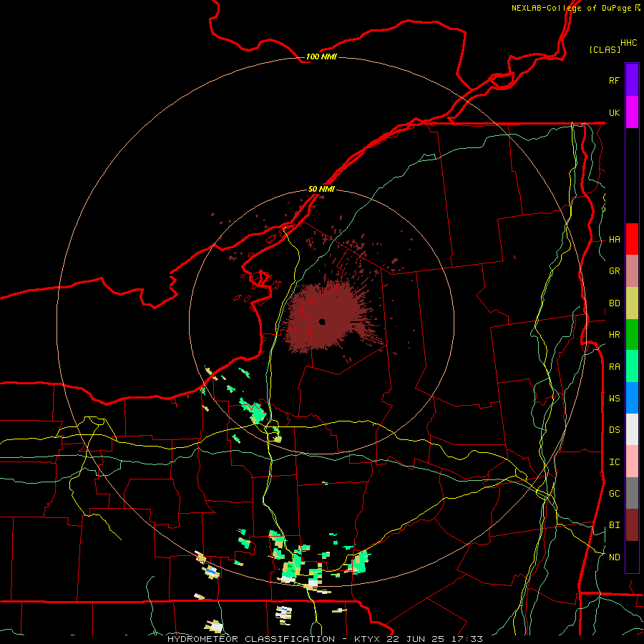Click the "50 NMI" range ring label
The image size is (644, 644).
point(321,189)
